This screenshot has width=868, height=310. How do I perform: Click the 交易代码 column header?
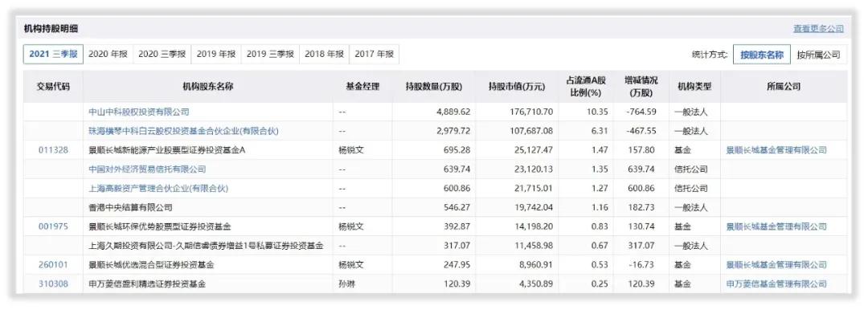[x=53, y=87]
